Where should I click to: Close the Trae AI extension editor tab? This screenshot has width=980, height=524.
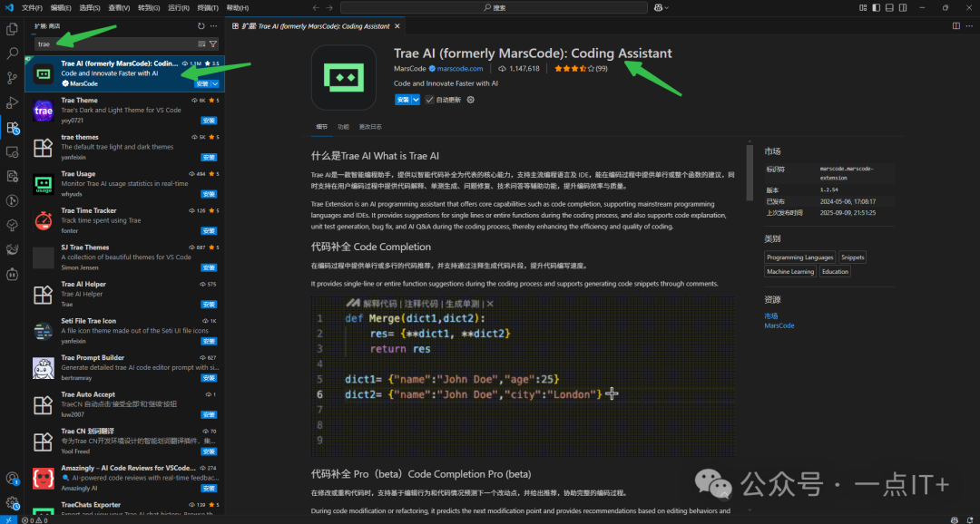[x=397, y=26]
